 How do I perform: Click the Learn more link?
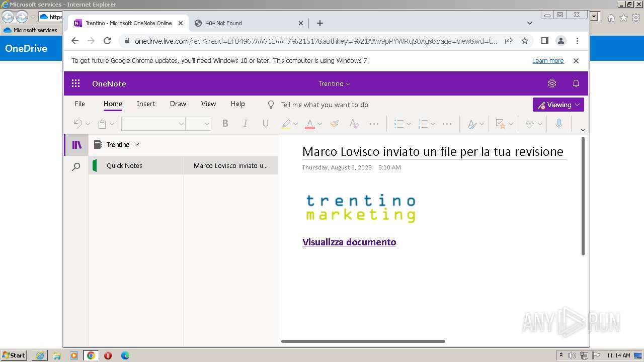[x=548, y=60]
